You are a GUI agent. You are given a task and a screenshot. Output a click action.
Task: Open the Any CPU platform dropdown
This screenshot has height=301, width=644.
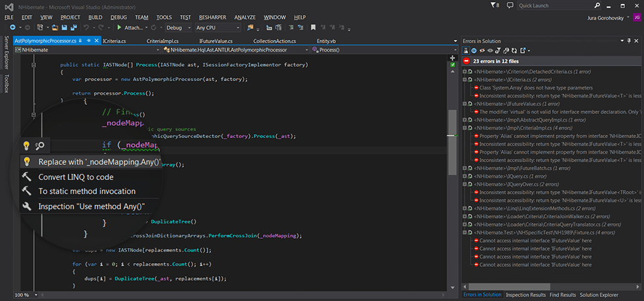coord(217,27)
